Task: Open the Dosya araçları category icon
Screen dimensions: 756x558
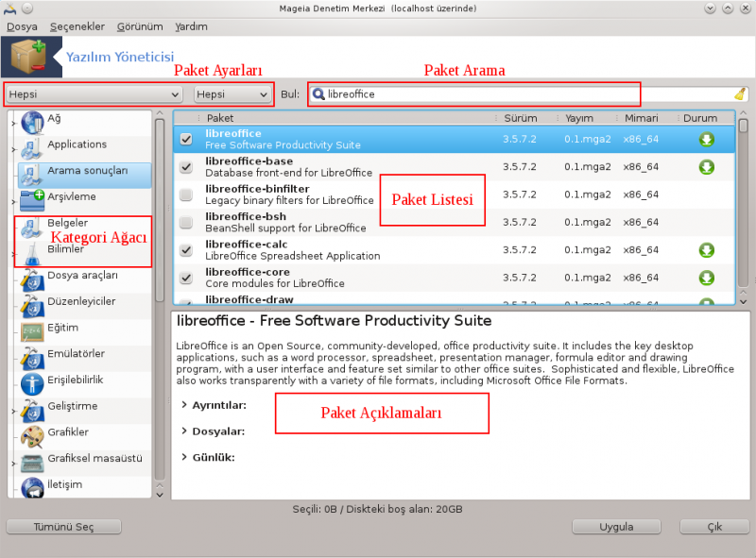Action: tap(32, 279)
